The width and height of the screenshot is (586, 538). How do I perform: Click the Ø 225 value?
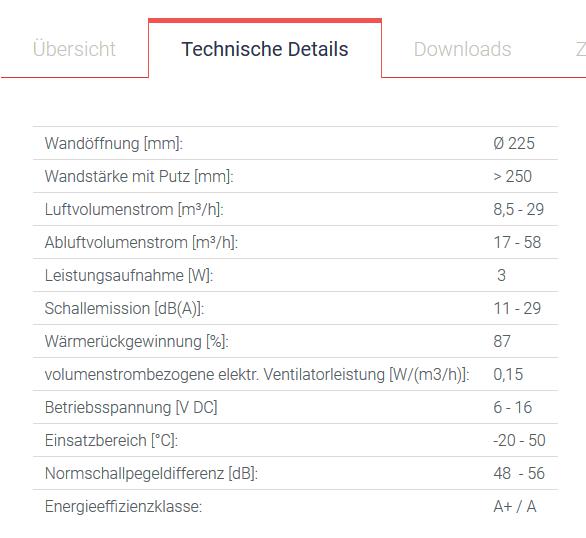tap(514, 143)
